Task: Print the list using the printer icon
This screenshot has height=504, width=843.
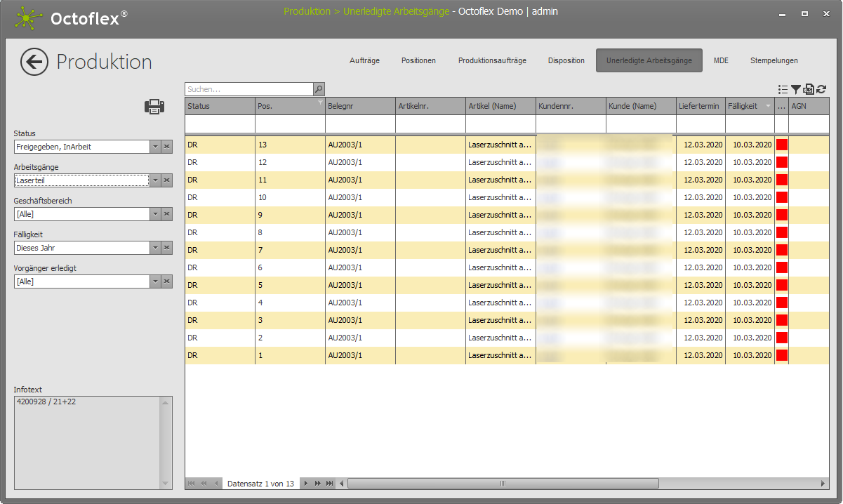Action: pyautogui.click(x=154, y=107)
